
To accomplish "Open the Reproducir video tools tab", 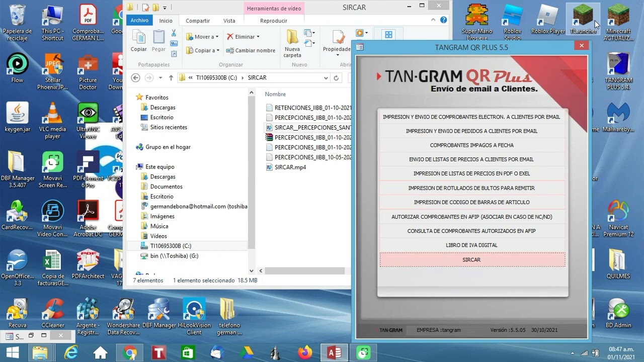I will point(274,21).
